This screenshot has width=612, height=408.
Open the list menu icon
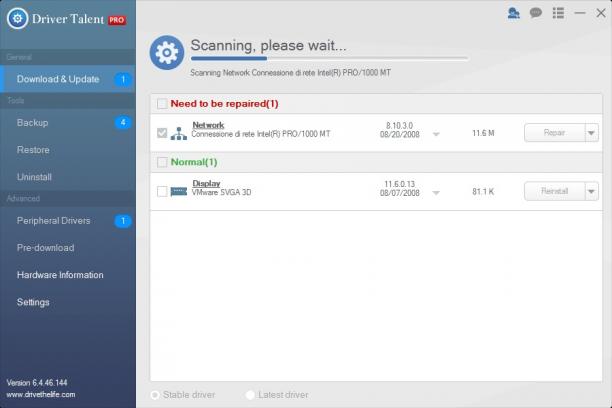(x=558, y=13)
